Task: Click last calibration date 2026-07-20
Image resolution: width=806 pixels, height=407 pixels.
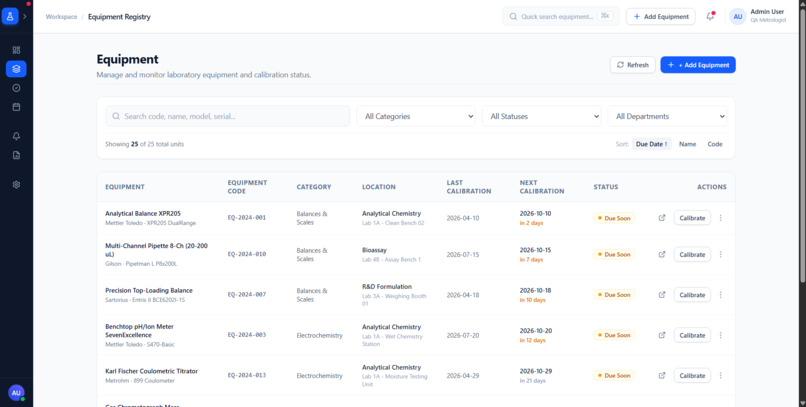Action: [x=463, y=335]
